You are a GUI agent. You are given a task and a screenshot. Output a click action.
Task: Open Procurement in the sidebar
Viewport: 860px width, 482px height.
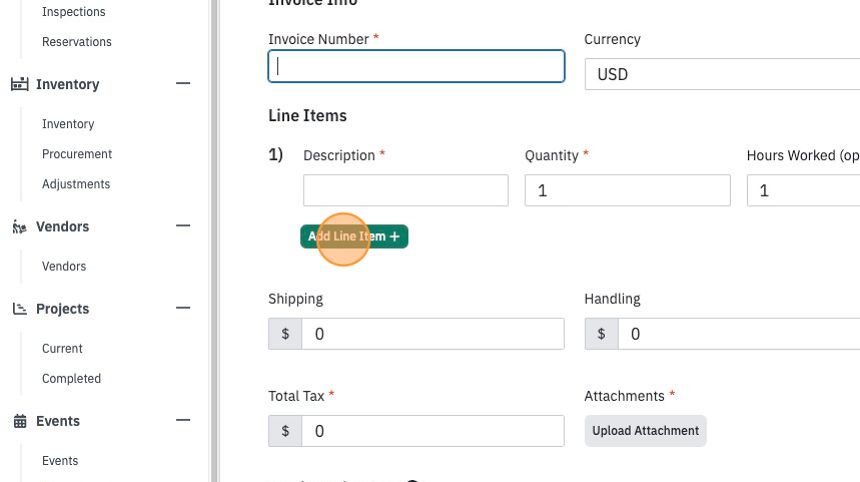tap(77, 154)
